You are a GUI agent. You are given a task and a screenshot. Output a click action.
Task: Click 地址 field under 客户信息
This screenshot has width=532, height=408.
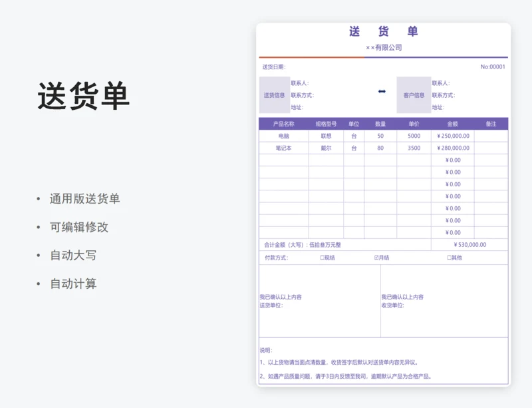[438, 108]
